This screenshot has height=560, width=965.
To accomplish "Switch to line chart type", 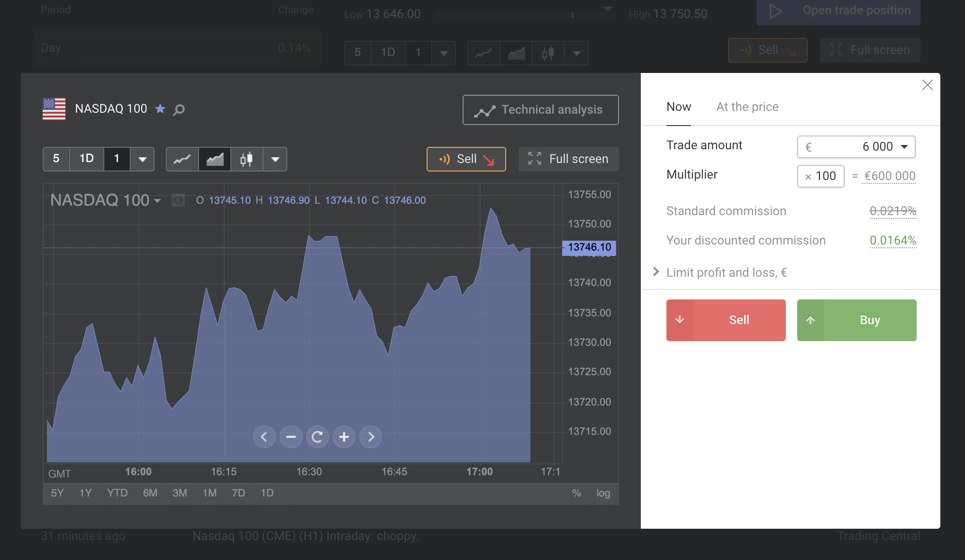I will (x=182, y=159).
